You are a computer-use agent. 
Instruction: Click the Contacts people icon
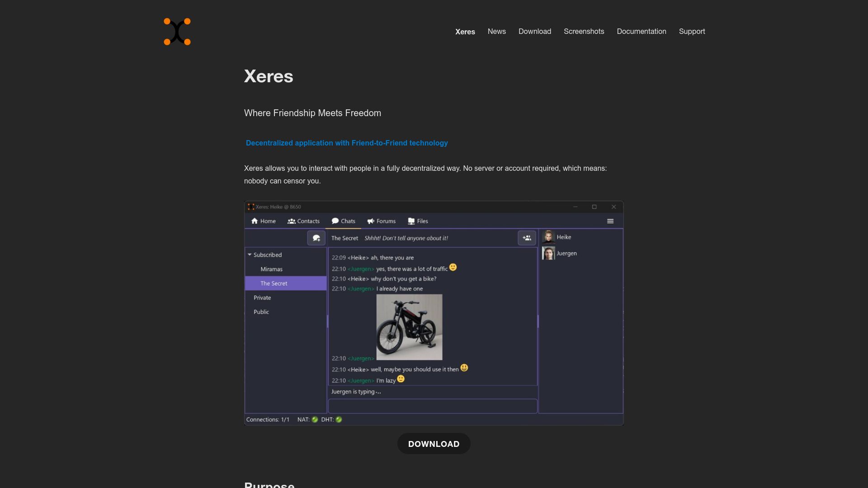tap(291, 221)
